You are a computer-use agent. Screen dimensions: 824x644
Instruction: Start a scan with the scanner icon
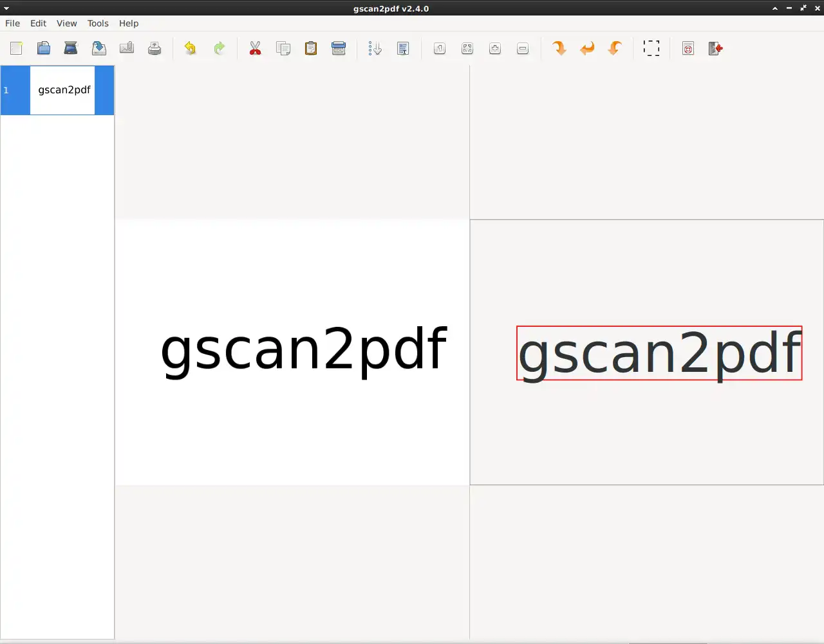(x=71, y=48)
